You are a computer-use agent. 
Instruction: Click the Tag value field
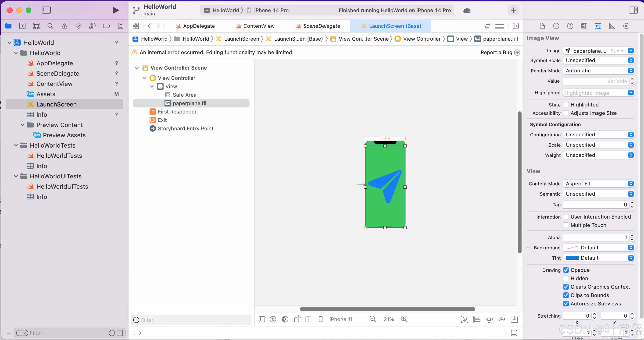(596, 205)
